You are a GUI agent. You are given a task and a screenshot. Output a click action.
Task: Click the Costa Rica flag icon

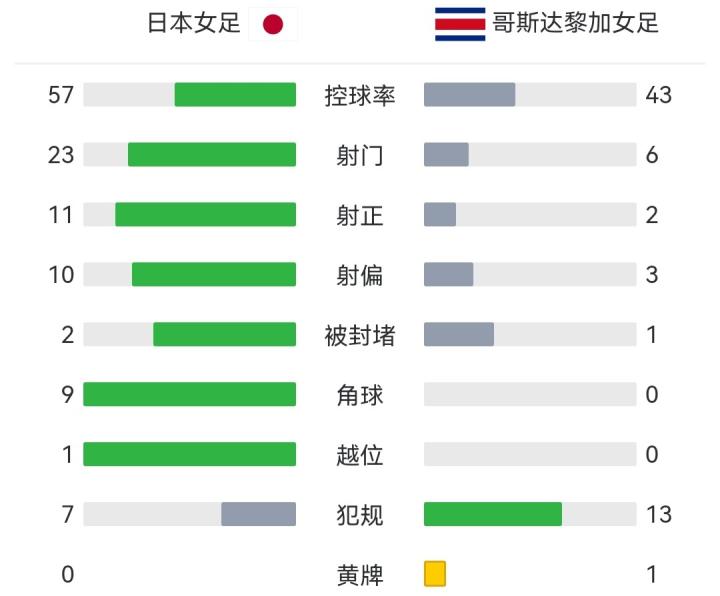click(460, 24)
